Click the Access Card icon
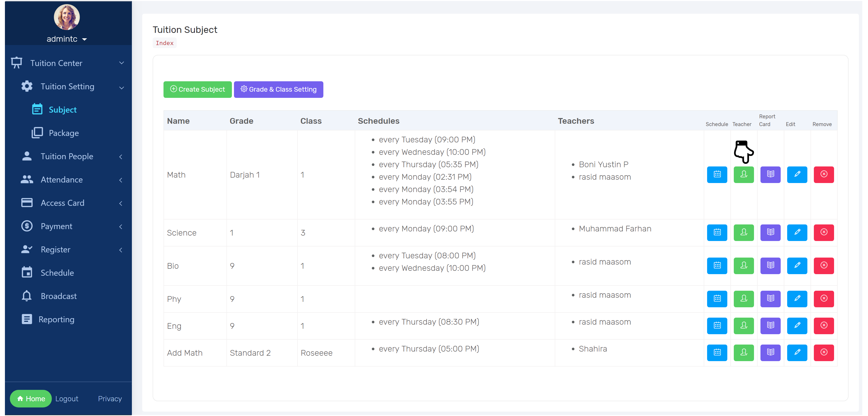 tap(27, 203)
